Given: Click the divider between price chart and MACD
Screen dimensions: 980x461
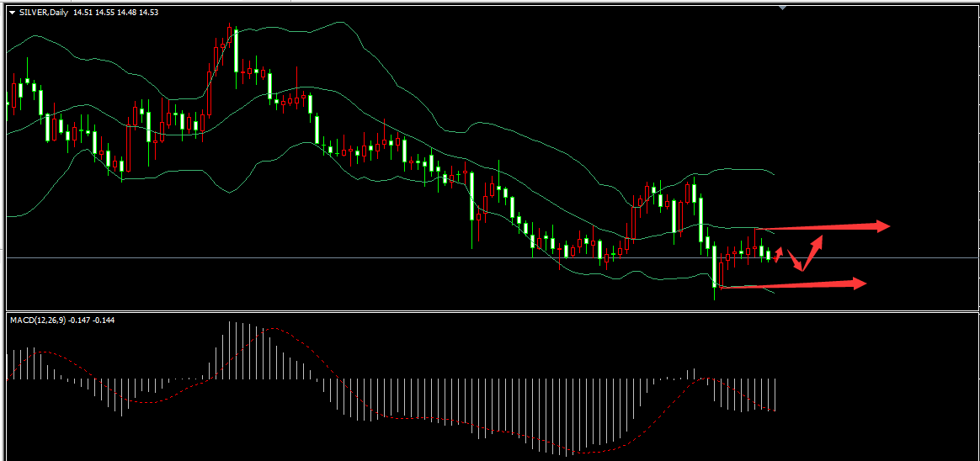Looking at the screenshot, I should coord(490,311).
